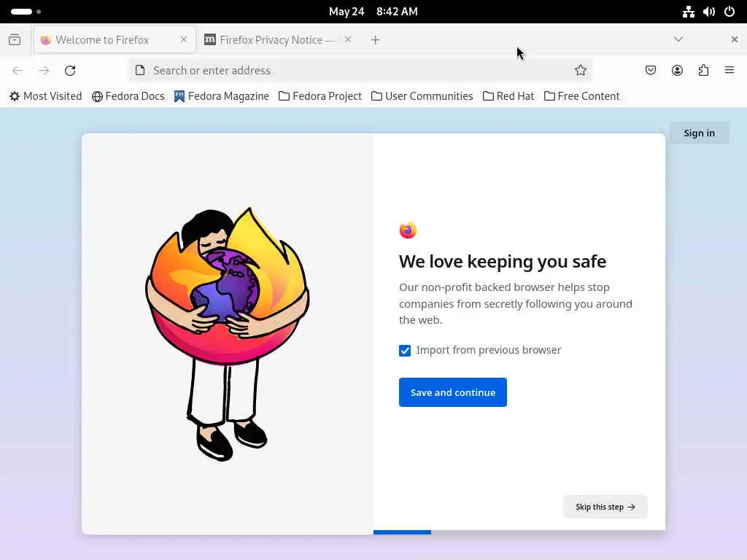Open a new tab with the plus icon

[x=376, y=40]
